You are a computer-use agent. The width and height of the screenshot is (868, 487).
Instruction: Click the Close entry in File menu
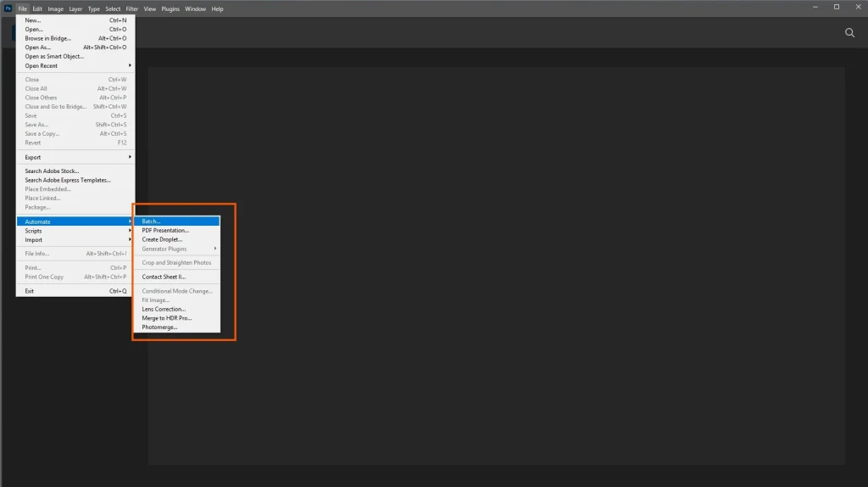75,80
